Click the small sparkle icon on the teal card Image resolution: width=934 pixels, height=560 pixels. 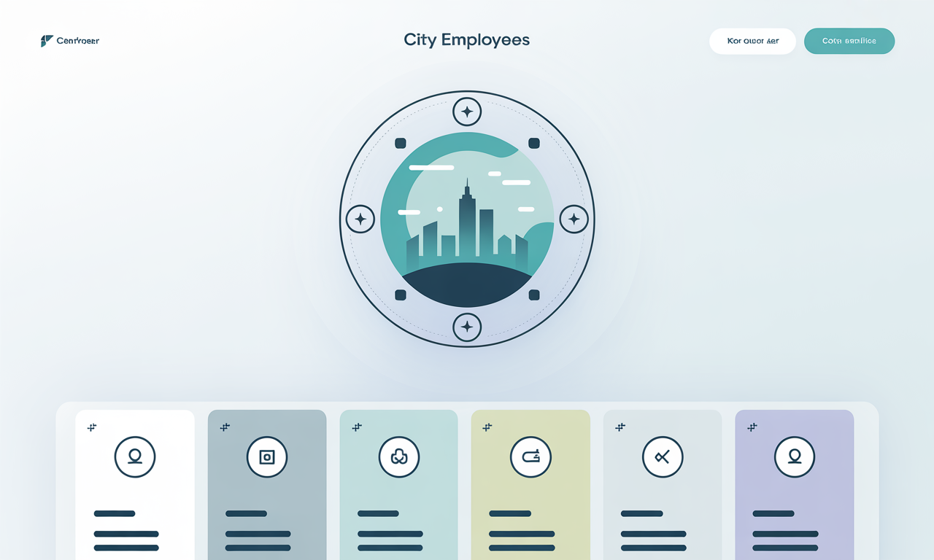click(356, 427)
